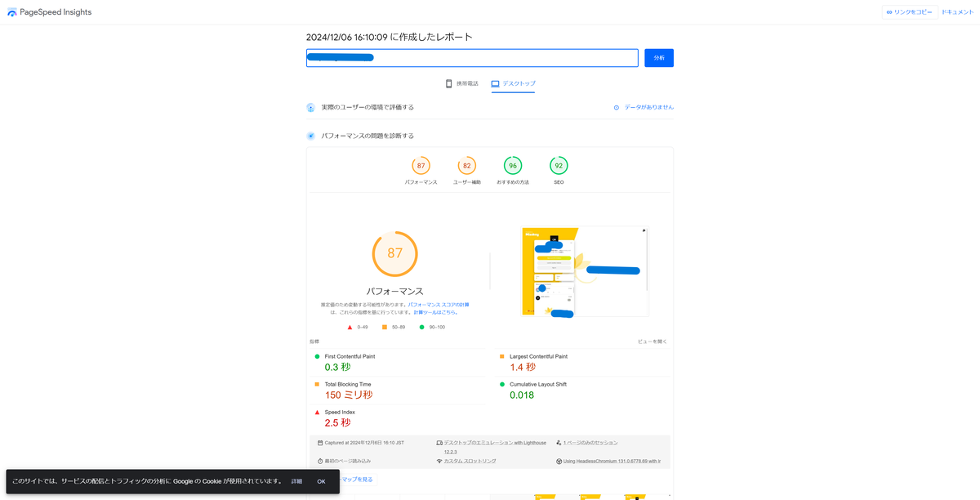Click the green dot beside First Contentful Paint

pos(317,356)
